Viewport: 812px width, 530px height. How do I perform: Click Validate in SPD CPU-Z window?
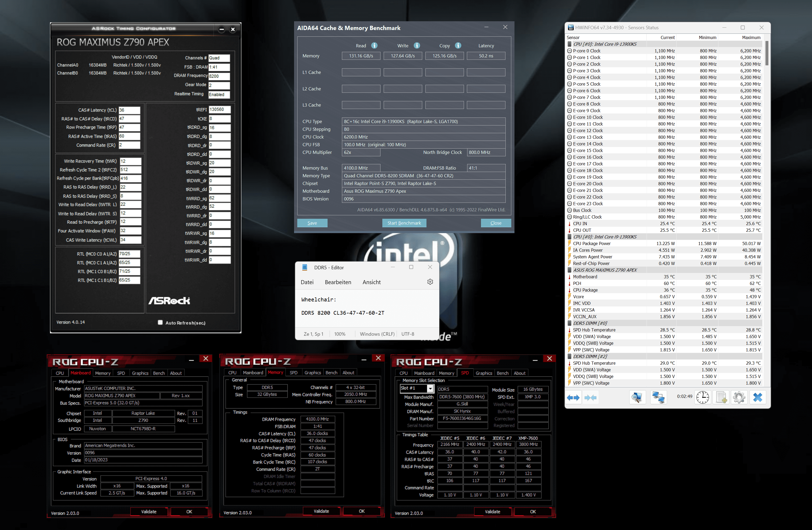click(492, 512)
